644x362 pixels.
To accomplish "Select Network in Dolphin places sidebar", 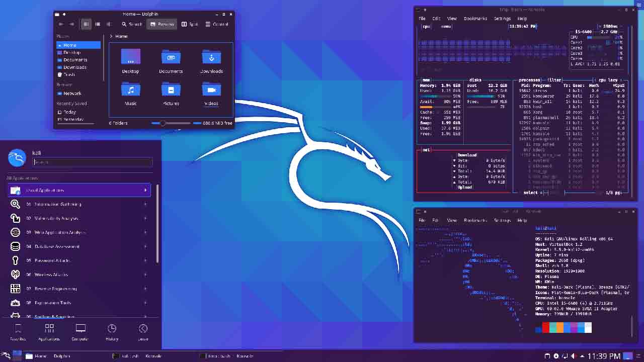I will [x=72, y=94].
